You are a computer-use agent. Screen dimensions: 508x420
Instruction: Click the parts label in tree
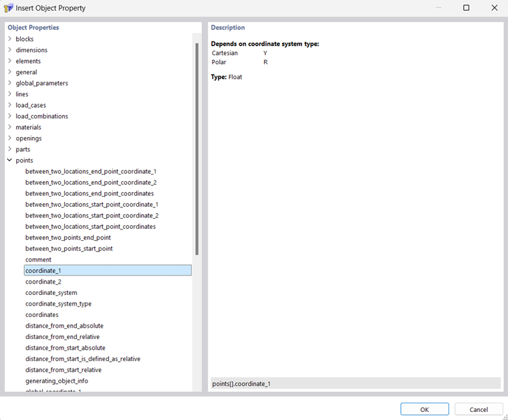23,149
